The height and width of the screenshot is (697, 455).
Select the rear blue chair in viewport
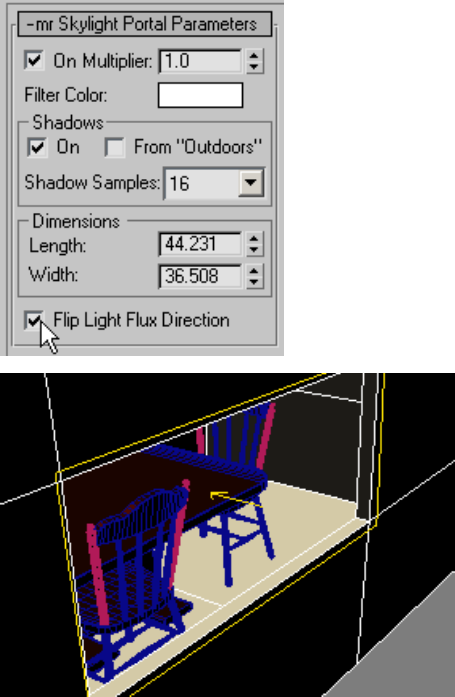pos(236,489)
